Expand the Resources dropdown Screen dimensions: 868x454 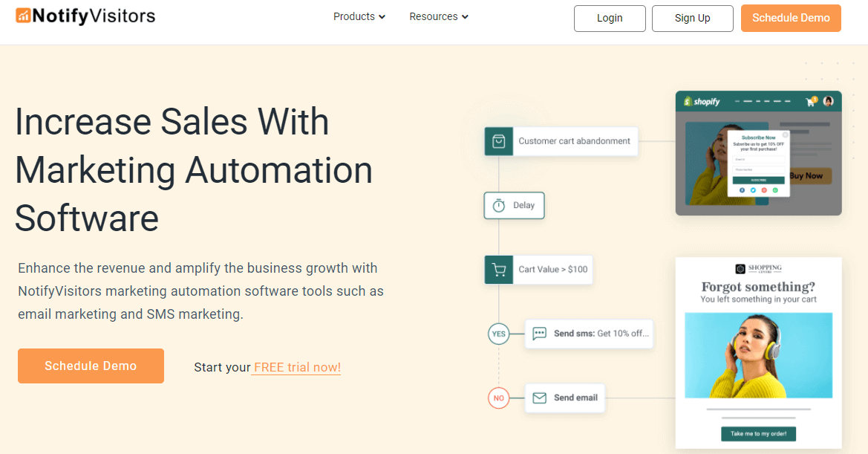(x=438, y=16)
